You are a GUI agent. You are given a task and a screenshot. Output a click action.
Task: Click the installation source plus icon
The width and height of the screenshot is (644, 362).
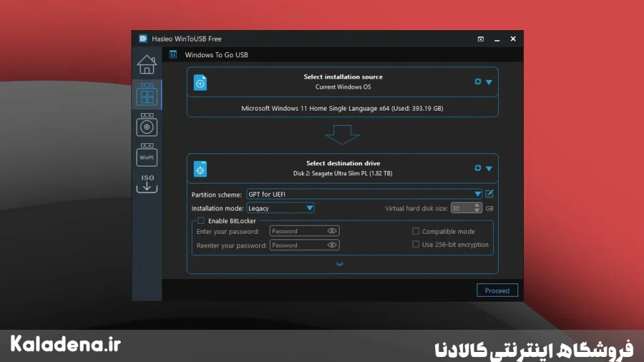tap(200, 83)
